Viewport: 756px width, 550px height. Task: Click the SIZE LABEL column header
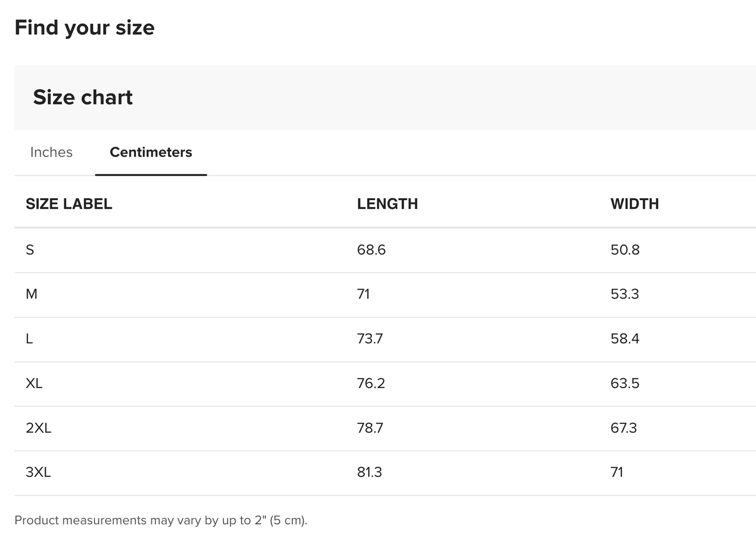(69, 204)
